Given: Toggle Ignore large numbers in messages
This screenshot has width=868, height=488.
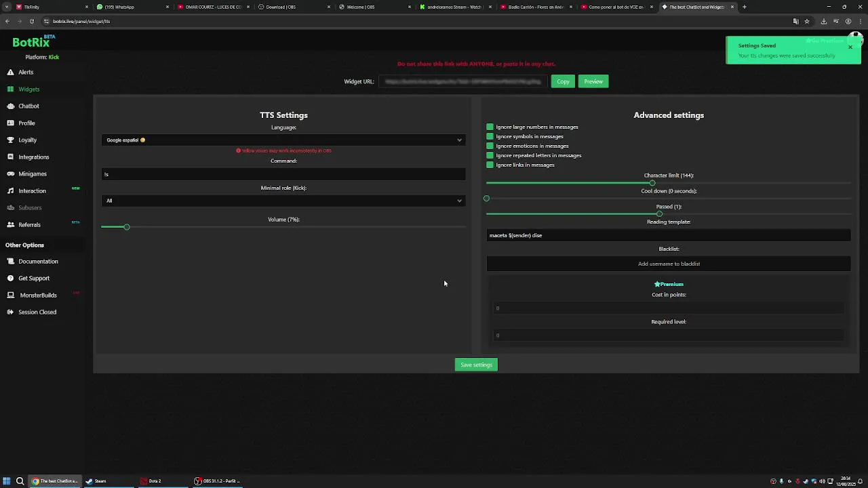Looking at the screenshot, I should [490, 127].
